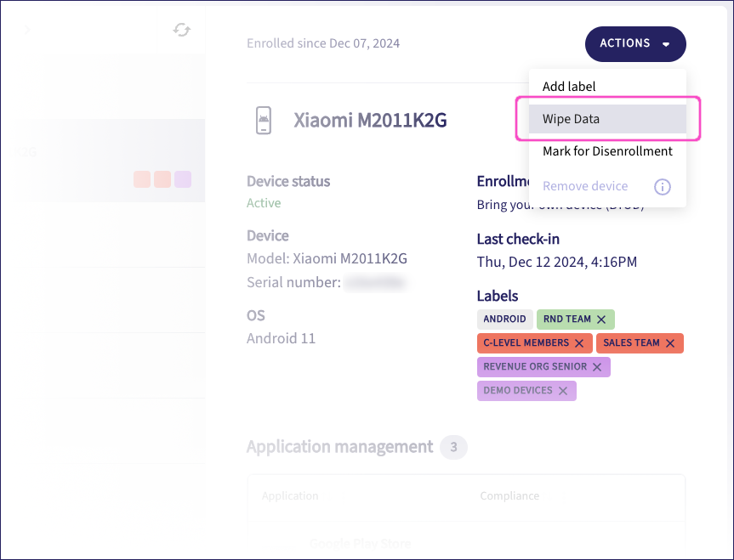Open the Actions dropdown button

pyautogui.click(x=634, y=43)
